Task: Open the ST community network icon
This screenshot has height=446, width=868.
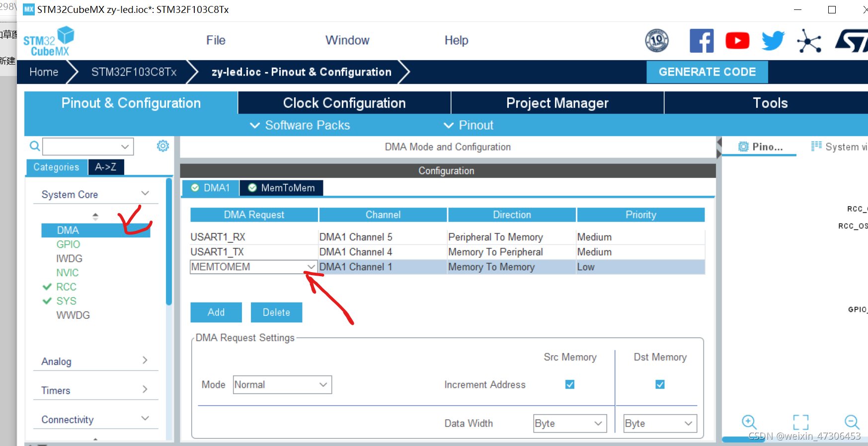Action: point(809,41)
